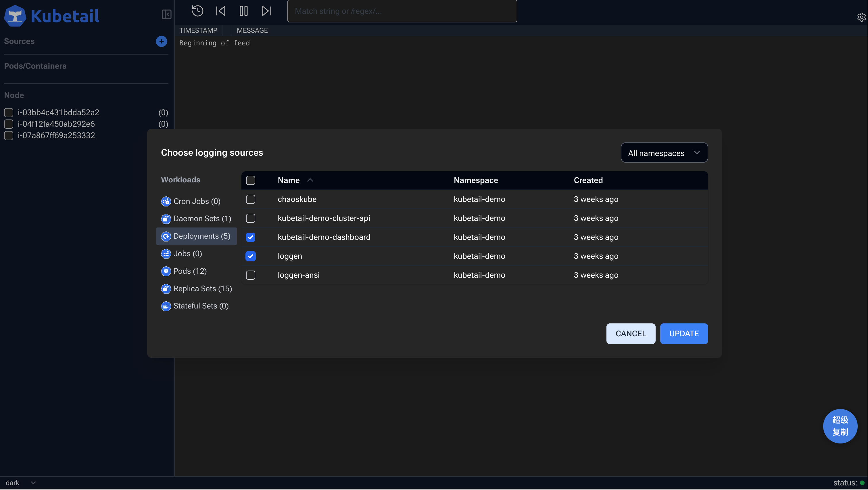Check node i-03bb4c431bdda52a2
The image size is (868, 490).
click(9, 113)
